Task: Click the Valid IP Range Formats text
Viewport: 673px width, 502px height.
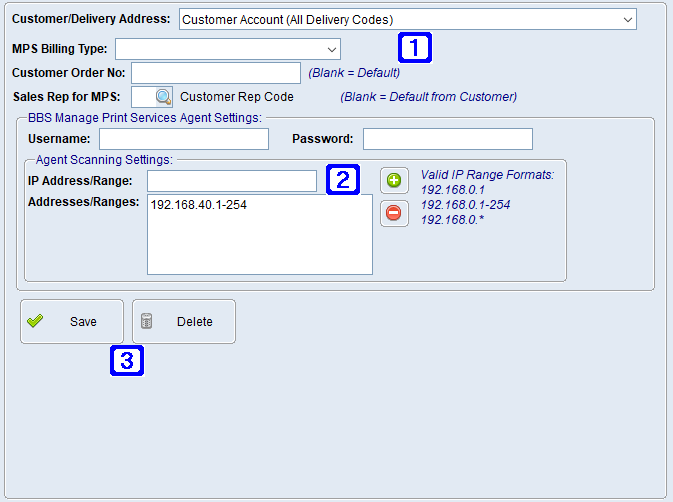Action: 487,175
